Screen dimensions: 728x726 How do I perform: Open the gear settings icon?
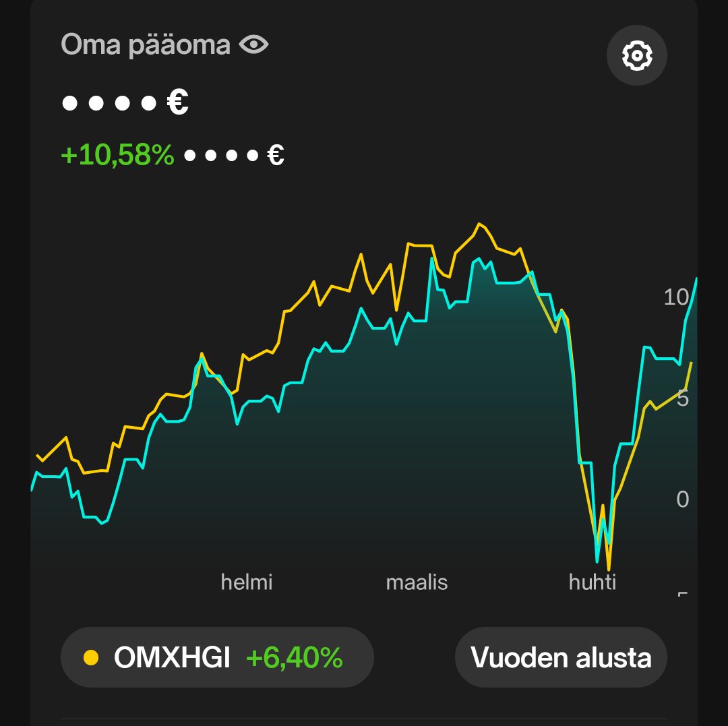tap(636, 55)
